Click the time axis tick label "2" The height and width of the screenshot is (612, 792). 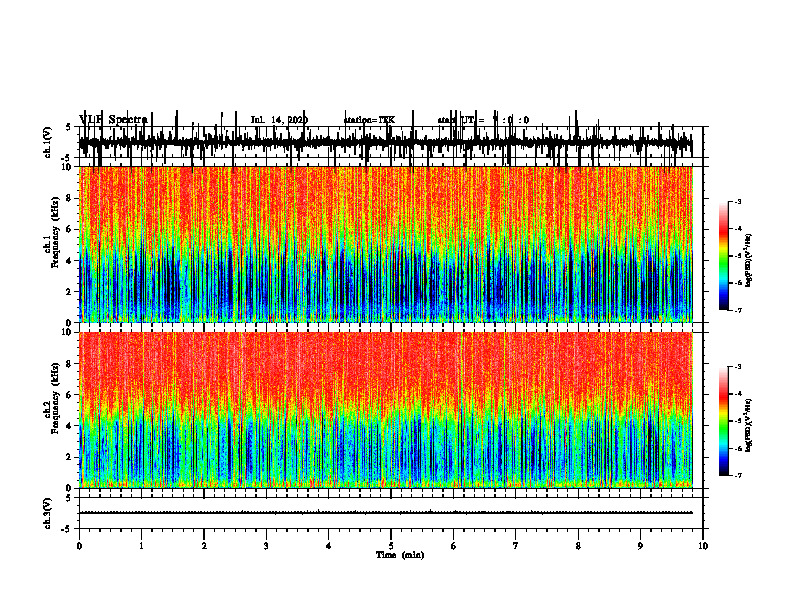coord(204,546)
